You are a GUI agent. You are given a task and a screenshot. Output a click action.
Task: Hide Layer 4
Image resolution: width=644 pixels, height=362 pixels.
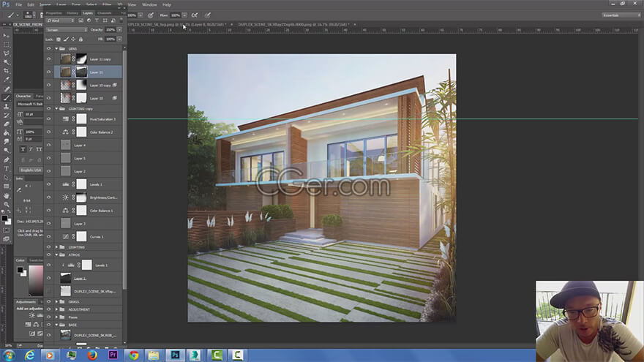[x=48, y=145]
